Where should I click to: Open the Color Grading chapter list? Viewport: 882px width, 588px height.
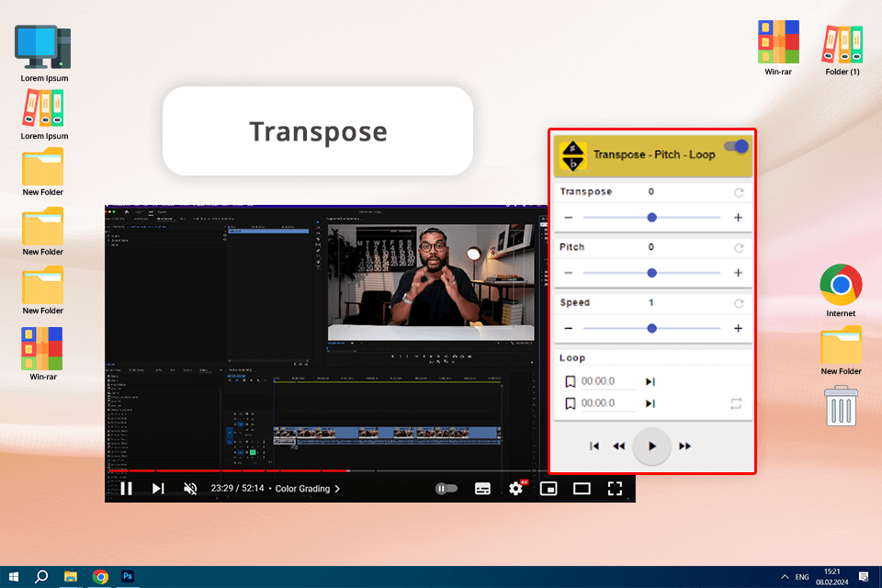[x=307, y=489]
